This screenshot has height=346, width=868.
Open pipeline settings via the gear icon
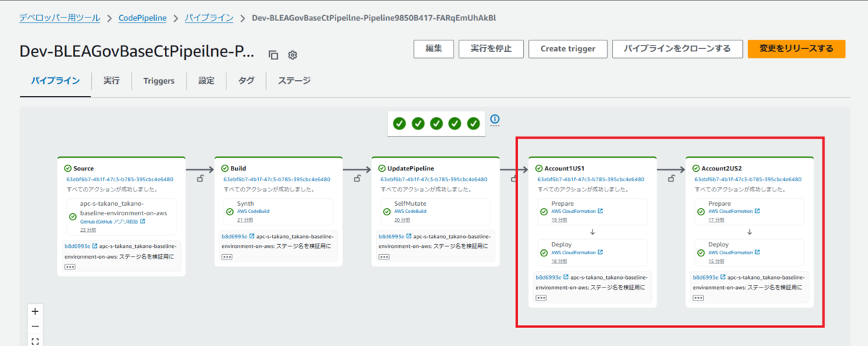292,55
